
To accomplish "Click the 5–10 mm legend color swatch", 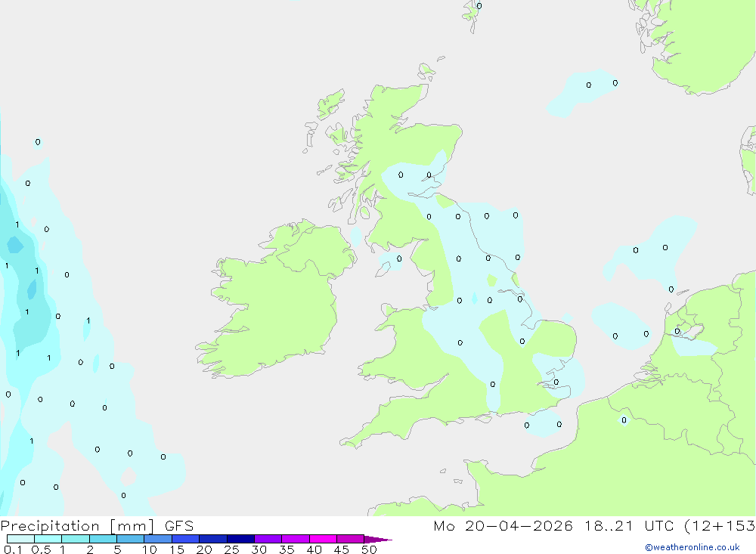I will 131,539.
